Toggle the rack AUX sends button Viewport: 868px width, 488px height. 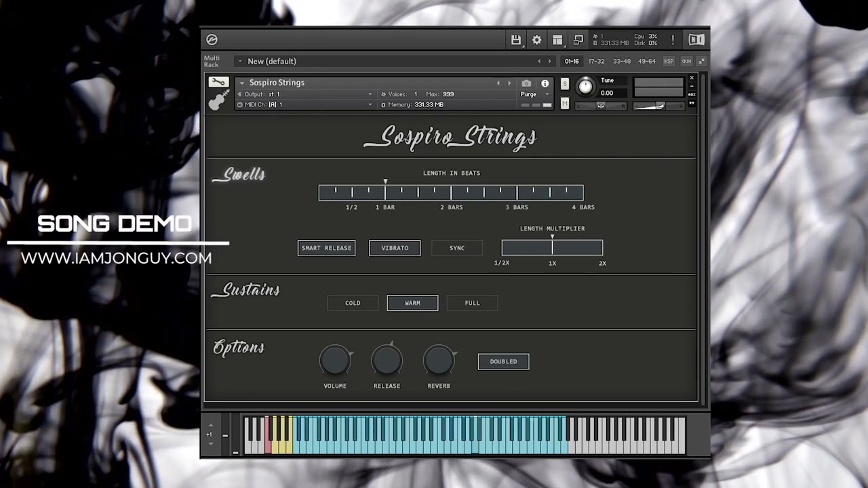coord(686,61)
